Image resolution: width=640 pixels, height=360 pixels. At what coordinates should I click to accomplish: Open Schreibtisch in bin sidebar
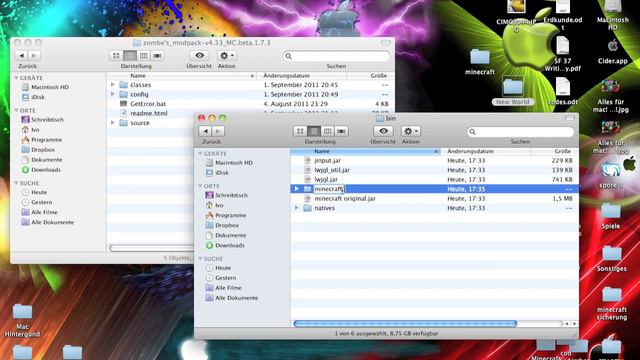[231, 195]
